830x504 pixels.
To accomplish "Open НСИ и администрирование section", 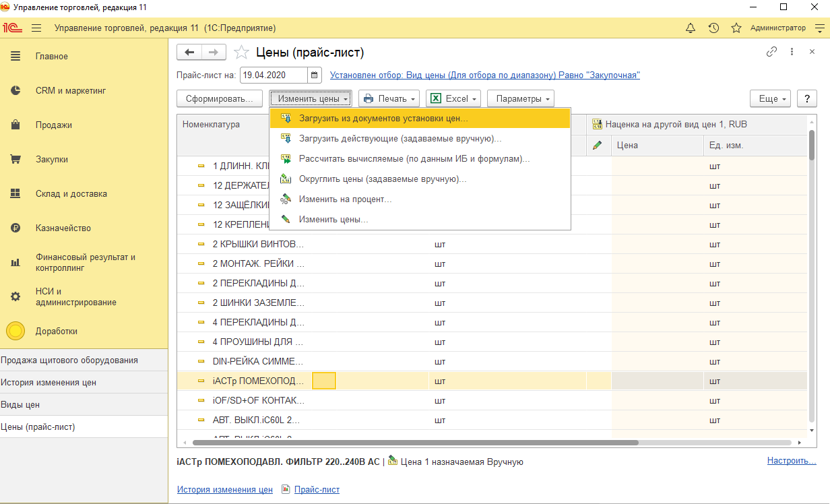I will click(x=84, y=297).
